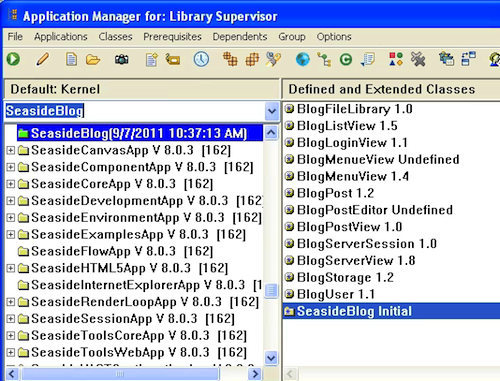The image size is (500, 381).
Task: Select the BlogServerView 1.8 class
Action: 356,261
